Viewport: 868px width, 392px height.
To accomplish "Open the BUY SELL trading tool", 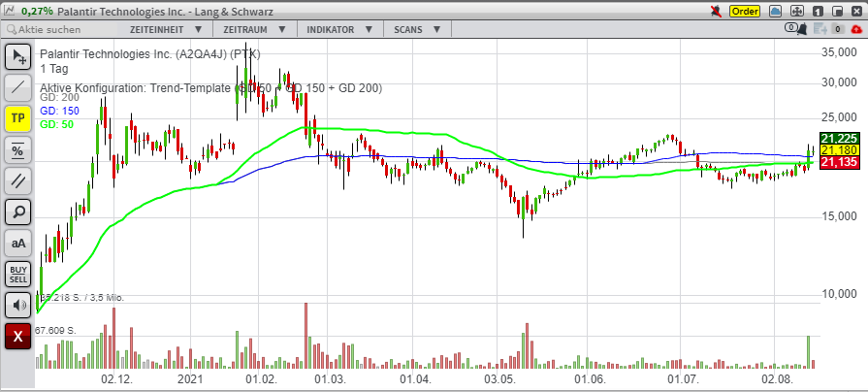I will [17, 274].
